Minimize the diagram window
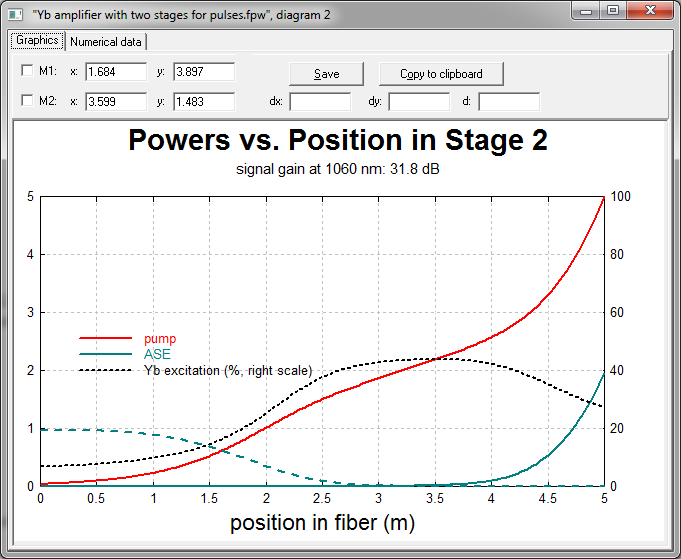Screen dimensions: 681x559 585,11
